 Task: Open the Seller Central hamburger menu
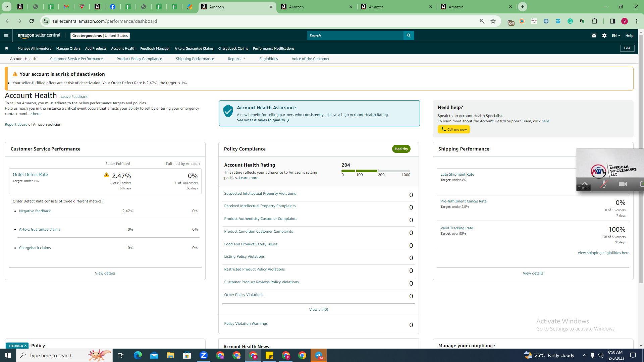click(x=6, y=36)
